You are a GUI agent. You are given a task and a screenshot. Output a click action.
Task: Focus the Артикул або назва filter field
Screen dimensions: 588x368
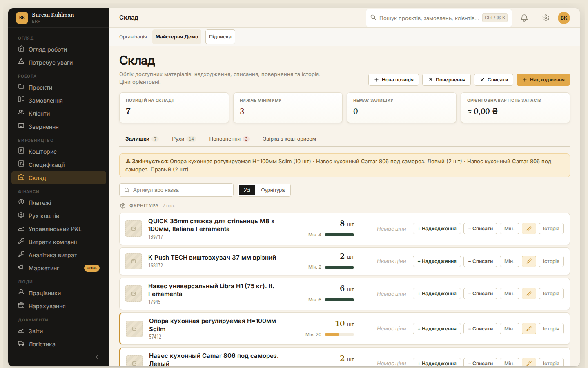click(x=176, y=190)
